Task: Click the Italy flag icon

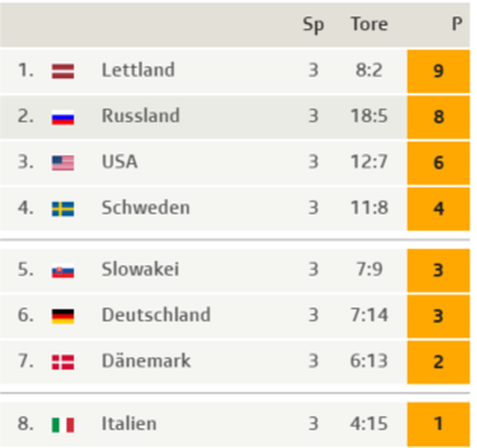Action: (63, 425)
